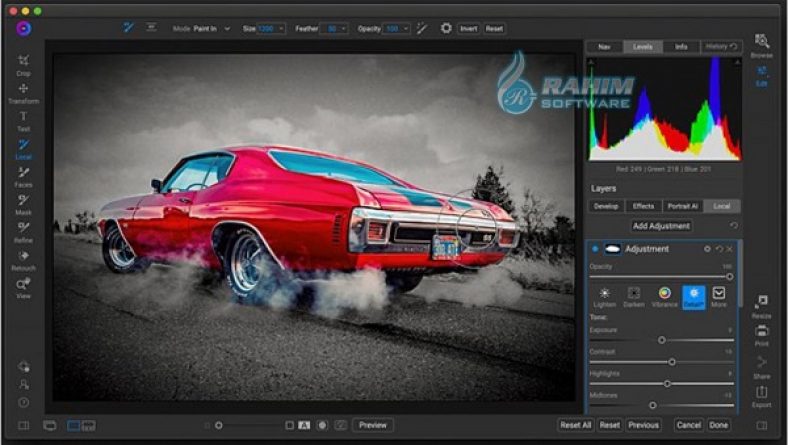
Task: Open the Develop tab
Action: [x=606, y=206]
